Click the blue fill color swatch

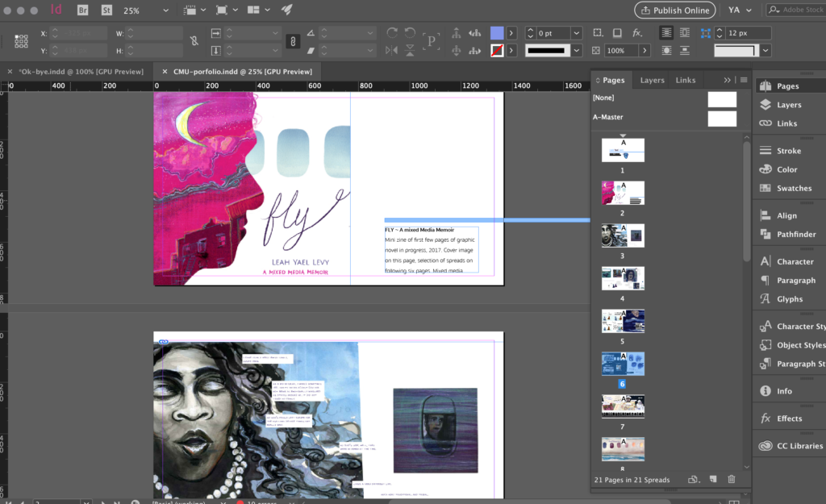coord(497,33)
